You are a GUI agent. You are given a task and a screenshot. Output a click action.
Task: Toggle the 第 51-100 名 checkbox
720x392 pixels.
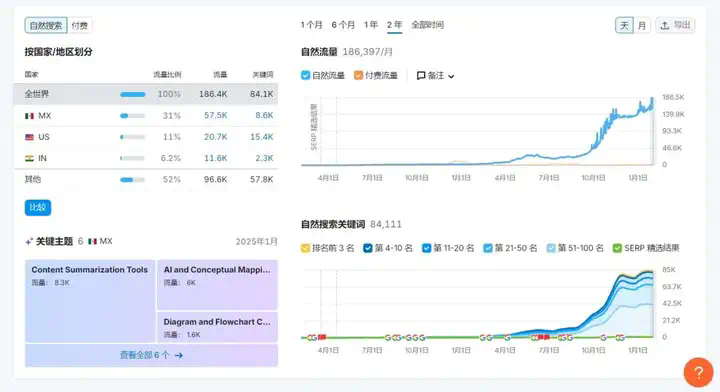click(x=551, y=248)
